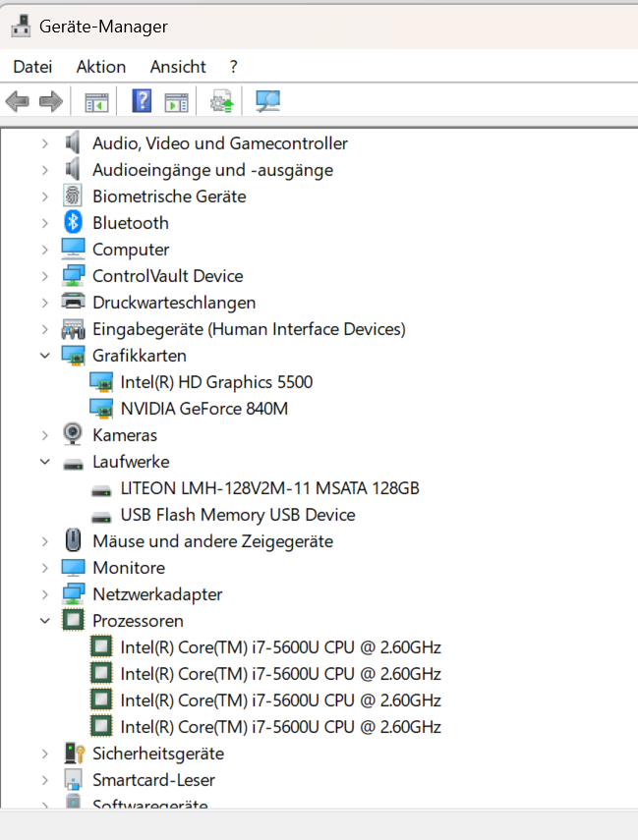Expand Eingabegeräte (Human Interface Devices)
This screenshot has width=638, height=840.
(45, 329)
